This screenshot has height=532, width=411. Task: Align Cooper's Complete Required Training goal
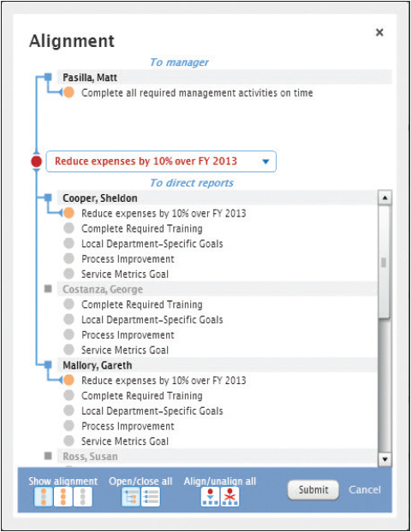click(x=68, y=228)
